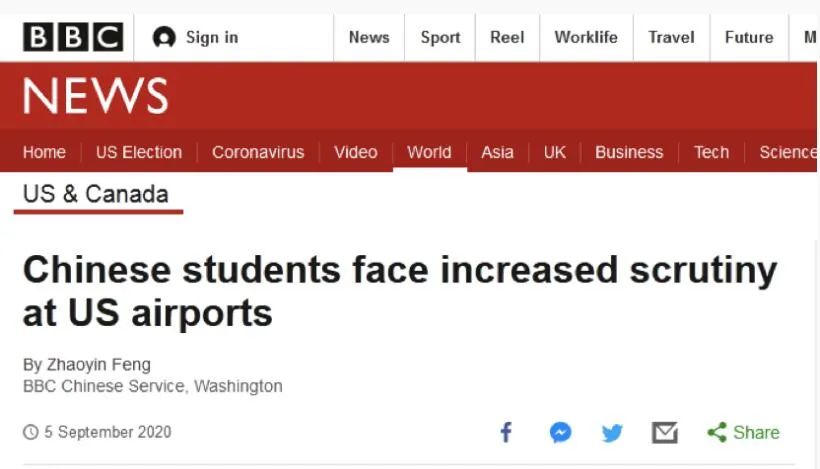Viewport: 820px width, 469px height.
Task: Open the Worklife section
Action: click(585, 38)
